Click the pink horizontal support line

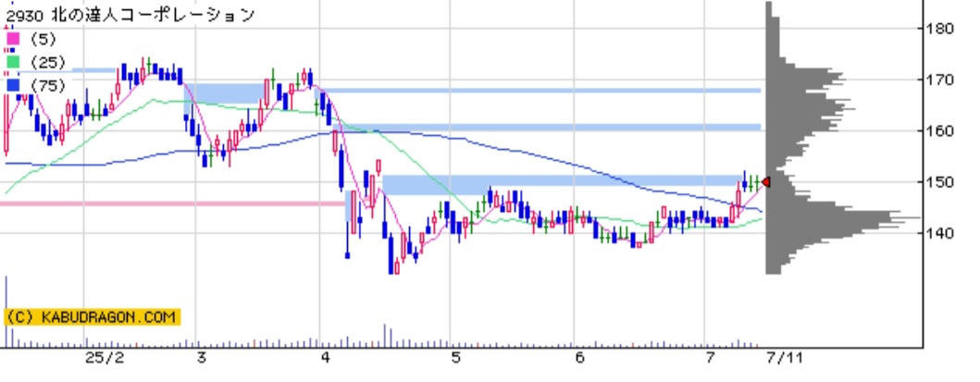(x=173, y=203)
